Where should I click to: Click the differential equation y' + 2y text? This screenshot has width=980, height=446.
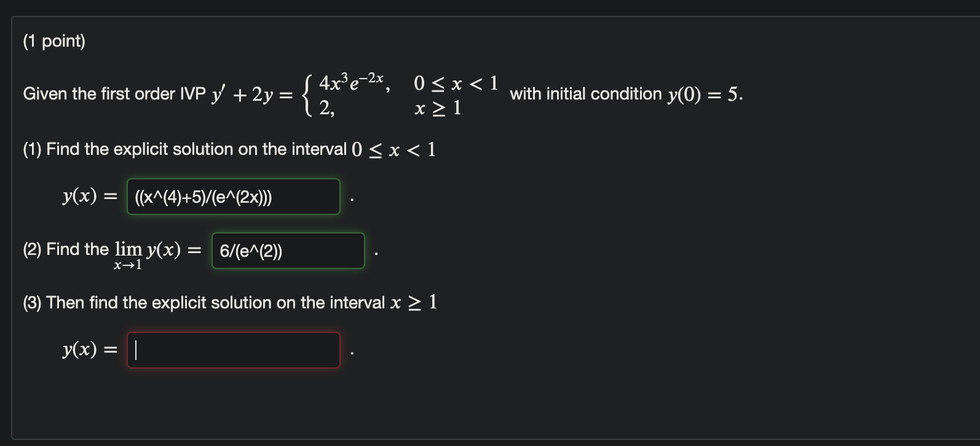246,93
